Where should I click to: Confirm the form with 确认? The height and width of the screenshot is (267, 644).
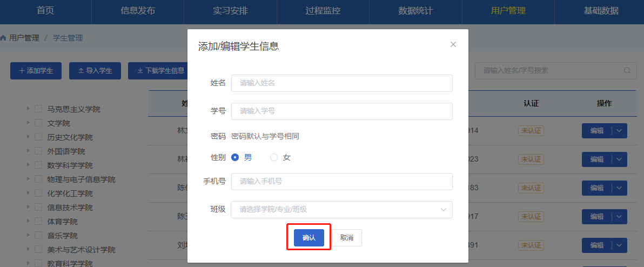click(x=309, y=238)
